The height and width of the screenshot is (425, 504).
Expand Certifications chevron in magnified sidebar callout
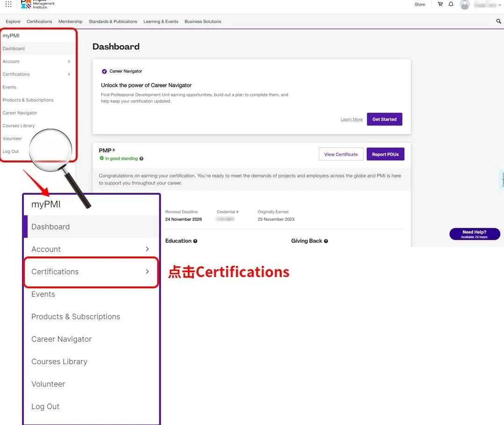tap(147, 271)
